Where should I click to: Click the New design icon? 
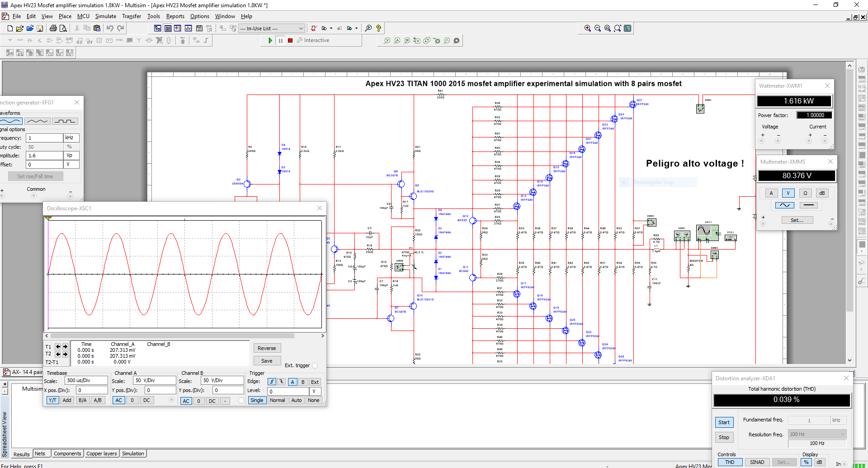10,28
